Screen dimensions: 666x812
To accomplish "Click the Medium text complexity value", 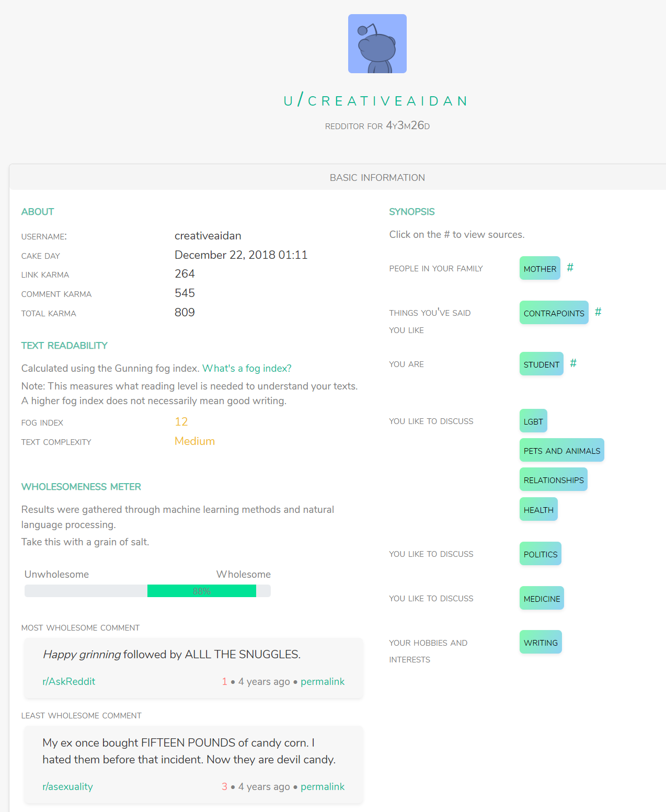I will pos(194,441).
